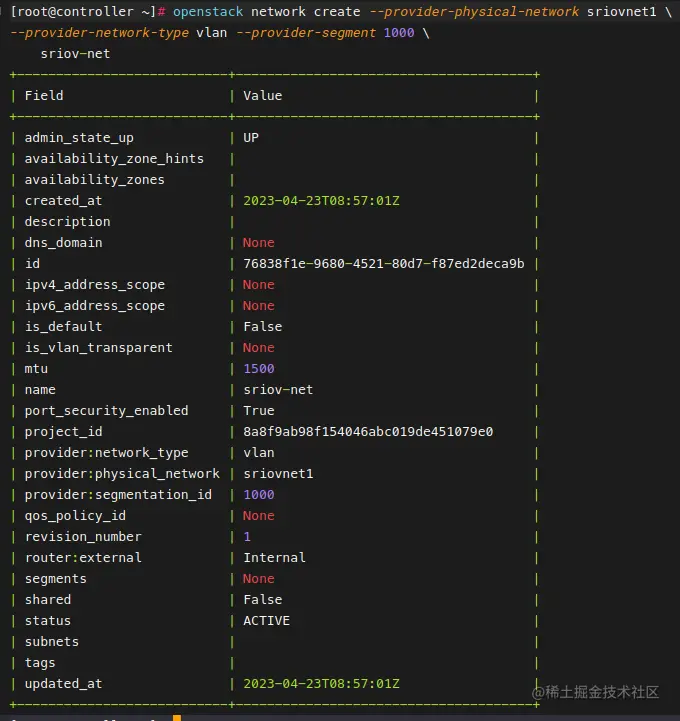Select the mtu value 1500
Viewport: 680px width, 721px height.
click(258, 369)
